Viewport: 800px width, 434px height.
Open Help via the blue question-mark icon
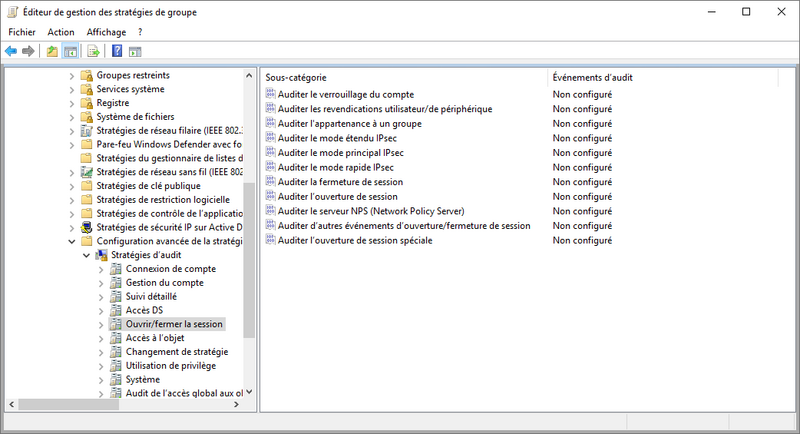pyautogui.click(x=117, y=51)
